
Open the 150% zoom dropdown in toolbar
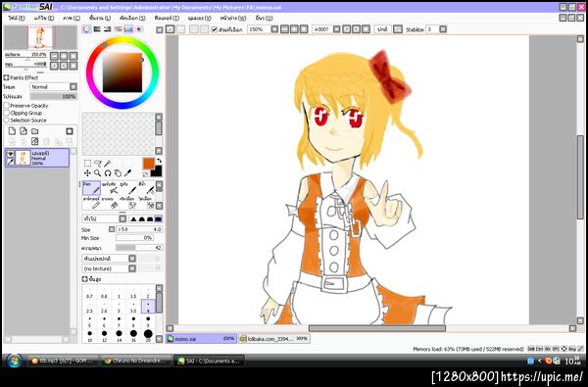pyautogui.click(x=274, y=28)
